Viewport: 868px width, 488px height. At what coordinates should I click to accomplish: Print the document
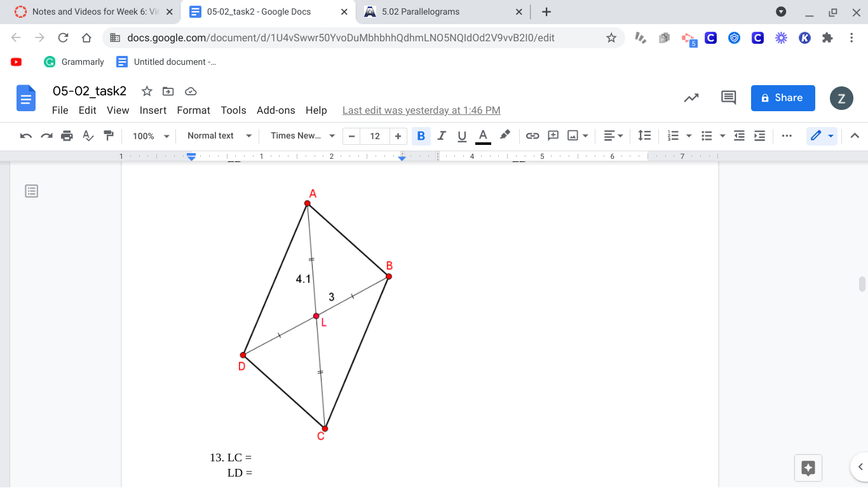point(67,135)
